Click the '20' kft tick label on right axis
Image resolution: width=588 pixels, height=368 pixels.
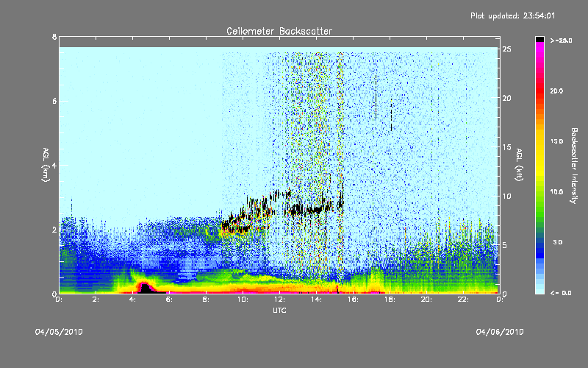point(507,98)
